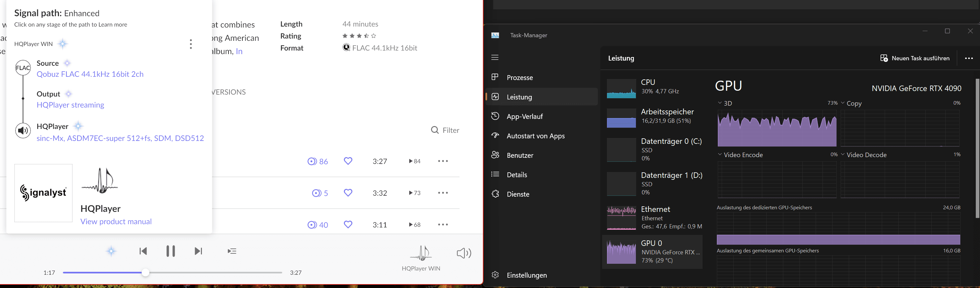Screen dimensions: 980x288
Task: Click the FLAC source stage icon
Action: pyautogui.click(x=23, y=68)
